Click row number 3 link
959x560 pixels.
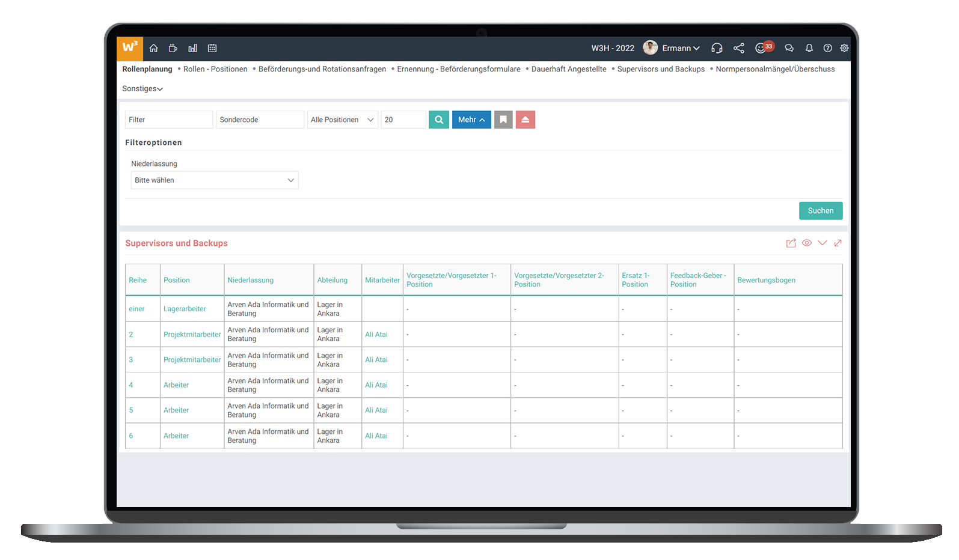tap(131, 360)
